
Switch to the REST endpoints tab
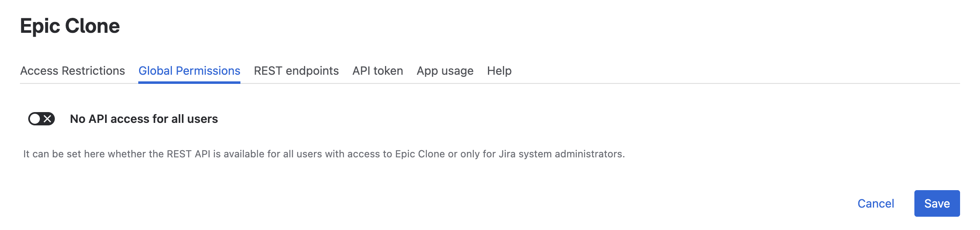[x=296, y=71]
